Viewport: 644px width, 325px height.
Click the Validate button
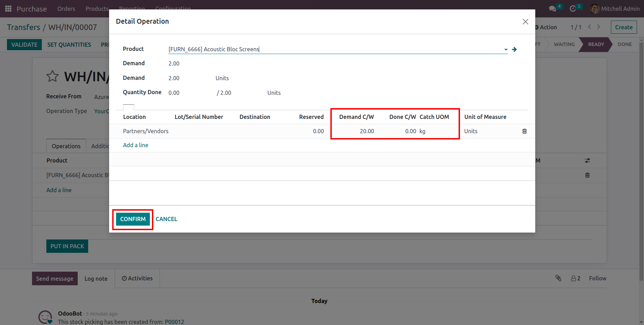(24, 45)
